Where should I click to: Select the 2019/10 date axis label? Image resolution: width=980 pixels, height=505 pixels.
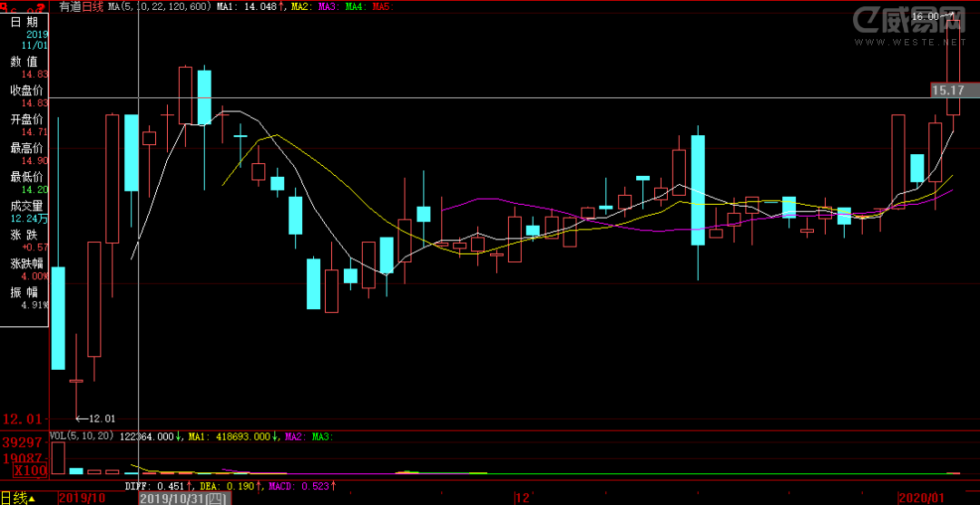(82, 498)
